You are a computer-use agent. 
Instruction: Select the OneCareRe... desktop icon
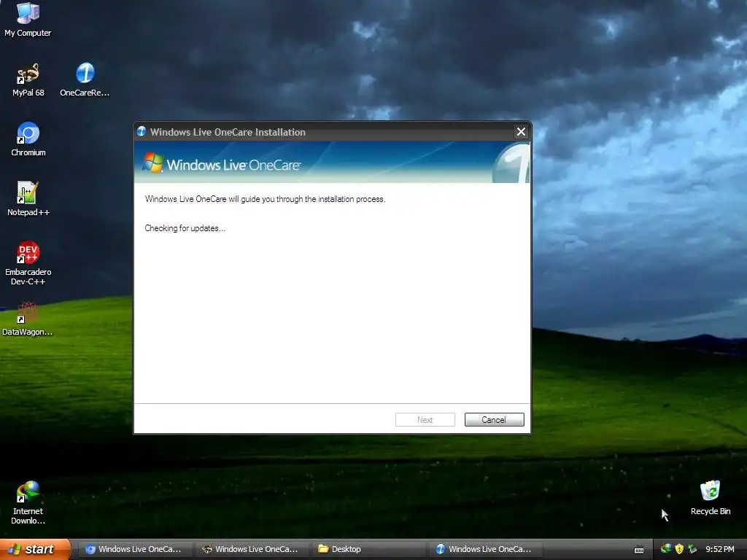[x=85, y=79]
